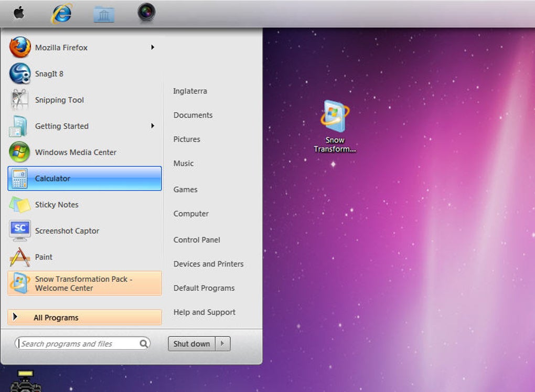This screenshot has height=392, width=535.
Task: Click the highlighted Calculator label
Action: (x=52, y=178)
